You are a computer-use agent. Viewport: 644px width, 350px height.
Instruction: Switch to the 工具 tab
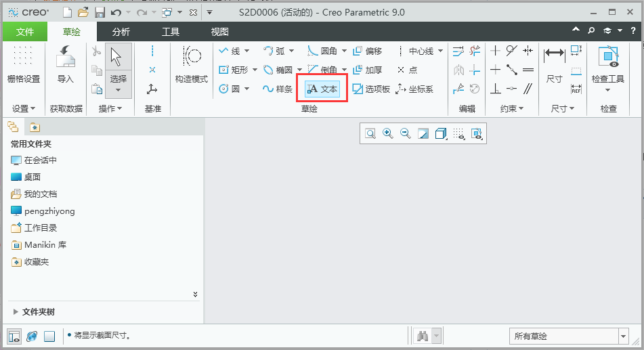171,32
